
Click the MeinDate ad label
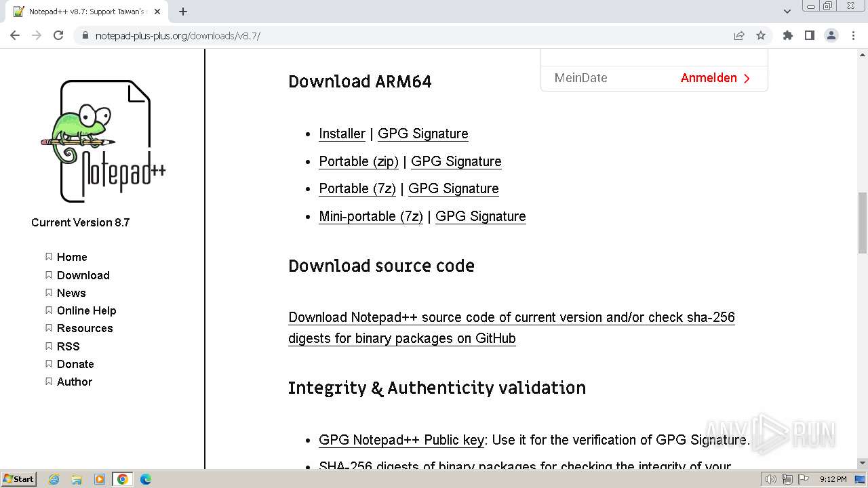click(x=580, y=78)
